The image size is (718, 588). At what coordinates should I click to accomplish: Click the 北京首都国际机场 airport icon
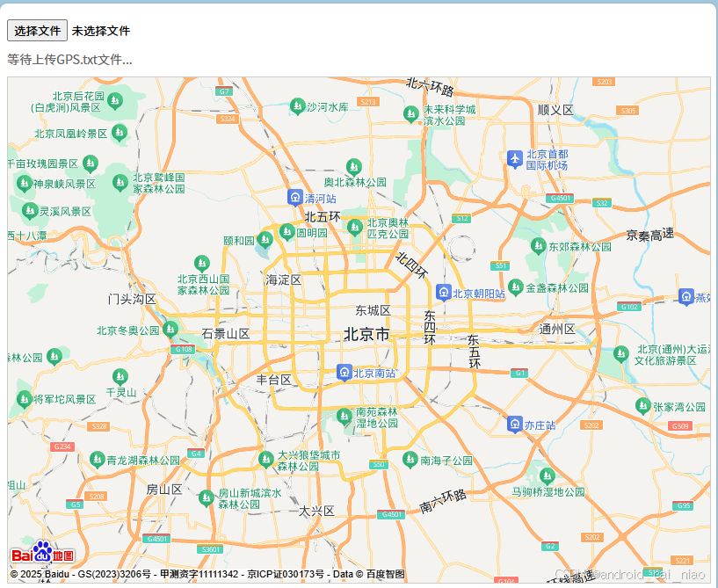point(515,159)
